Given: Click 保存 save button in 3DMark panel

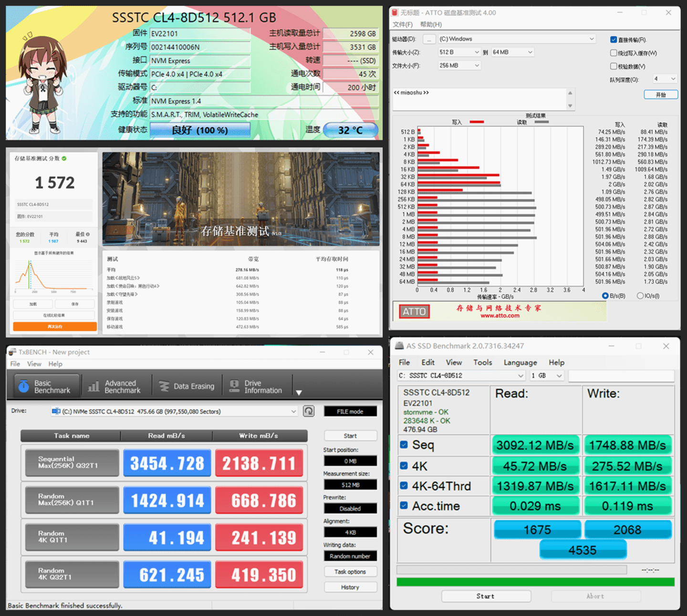Looking at the screenshot, I should [75, 304].
